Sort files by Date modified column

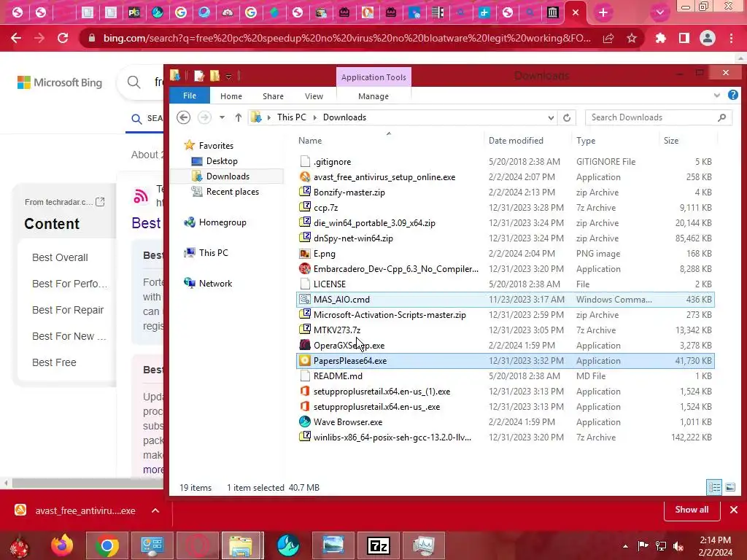(x=516, y=141)
